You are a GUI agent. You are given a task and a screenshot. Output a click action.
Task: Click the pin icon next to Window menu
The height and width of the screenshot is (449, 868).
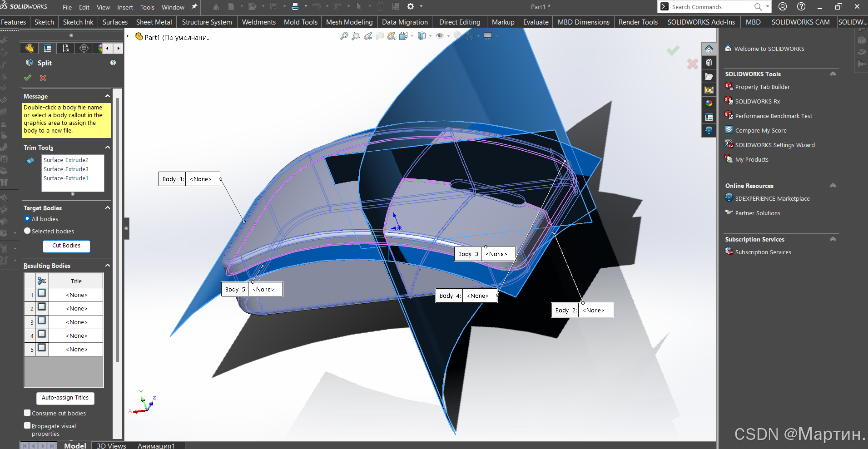point(194,7)
